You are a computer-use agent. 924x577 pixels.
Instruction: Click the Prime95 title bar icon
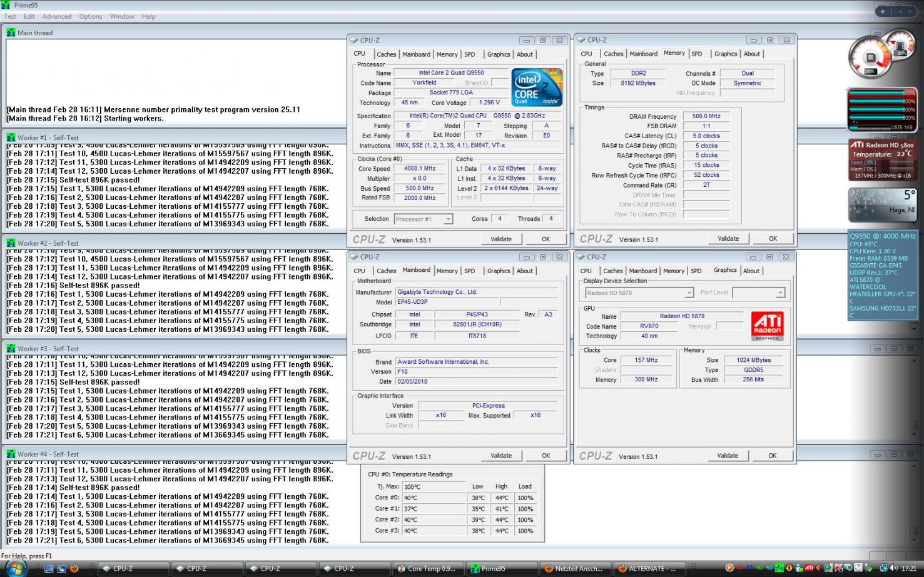(6, 5)
